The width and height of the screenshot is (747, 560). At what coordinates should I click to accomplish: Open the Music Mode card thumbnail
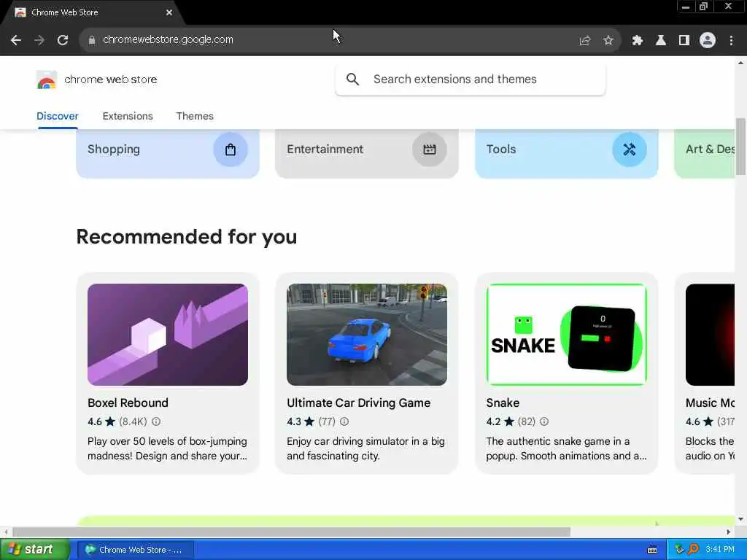[710, 335]
